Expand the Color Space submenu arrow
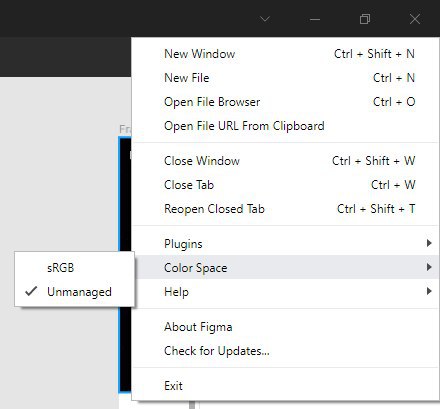Viewport: 440px width, 409px height. pyautogui.click(x=429, y=267)
